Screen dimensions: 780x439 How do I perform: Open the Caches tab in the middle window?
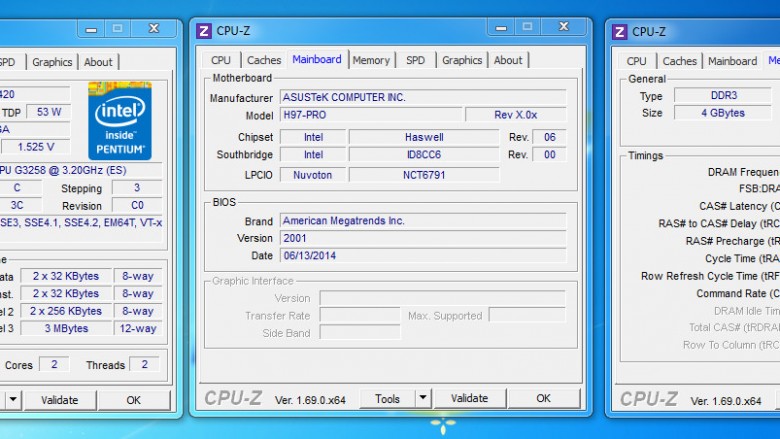tap(264, 60)
